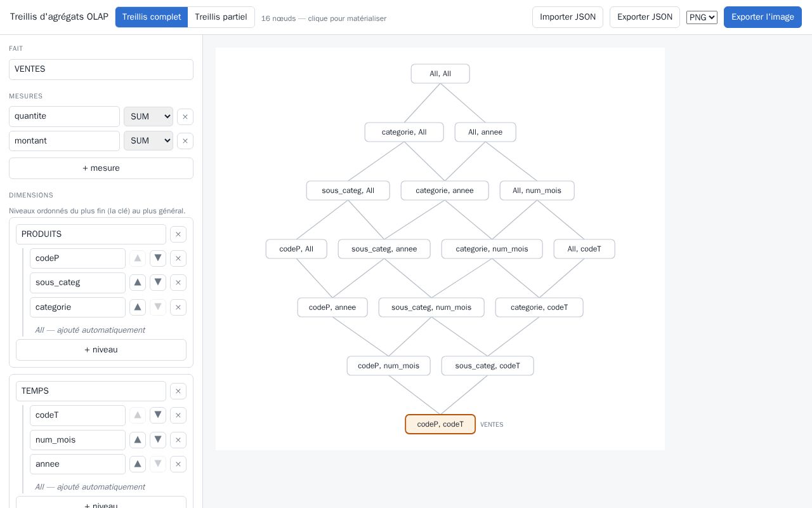Move num_mois level down

[x=158, y=440]
